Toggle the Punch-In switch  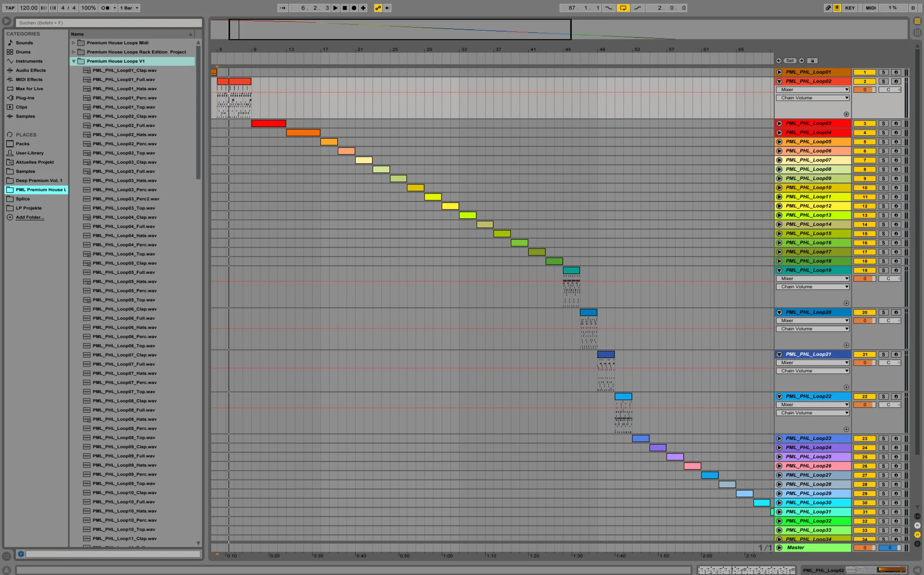609,8
